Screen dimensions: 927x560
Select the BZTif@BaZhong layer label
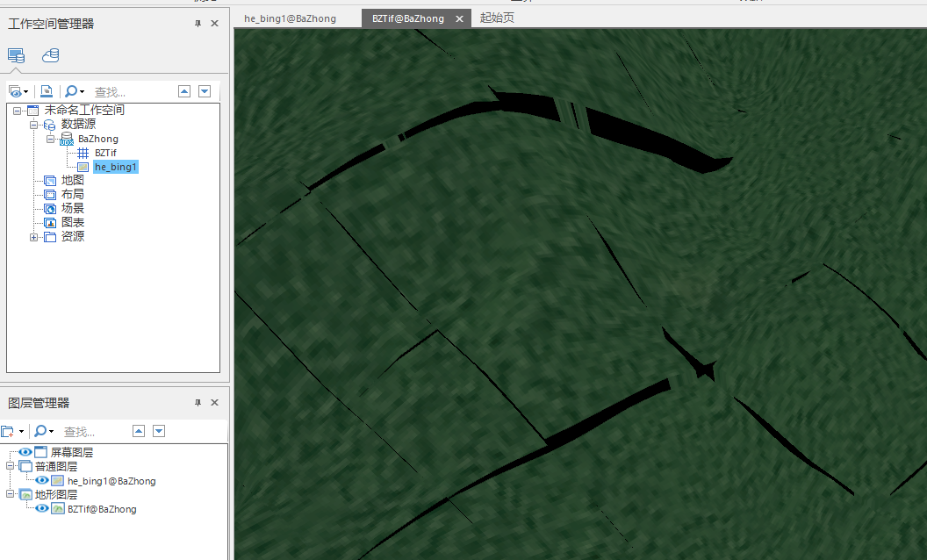click(x=102, y=509)
